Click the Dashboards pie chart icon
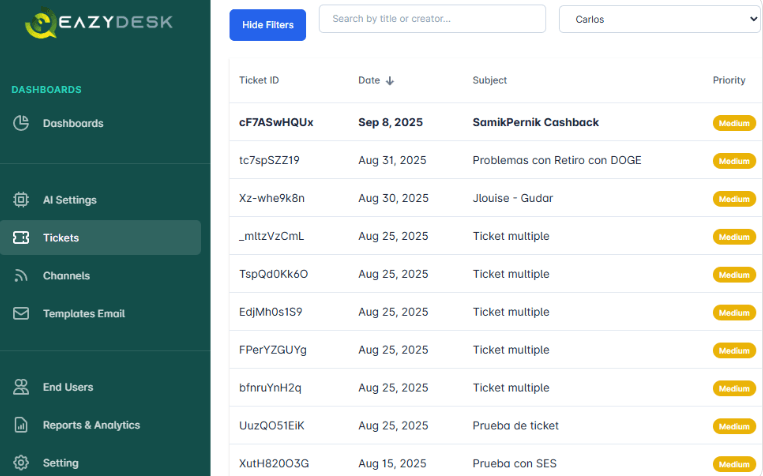Viewport: 763px width, 476px height. coord(21,123)
